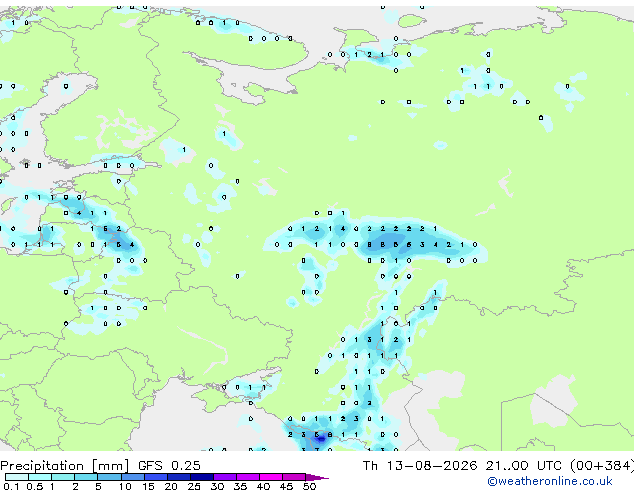Click the legend label 25
This screenshot has height=490, width=634.
tap(194, 486)
